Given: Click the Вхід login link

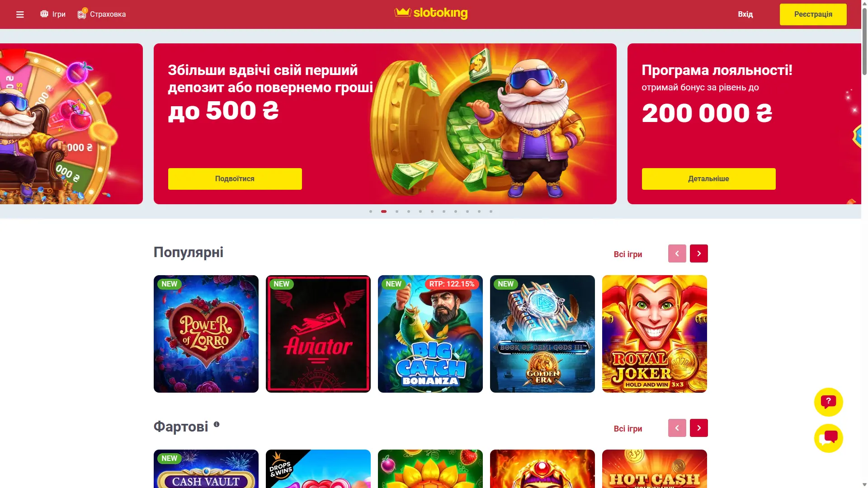Looking at the screenshot, I should pyautogui.click(x=745, y=14).
